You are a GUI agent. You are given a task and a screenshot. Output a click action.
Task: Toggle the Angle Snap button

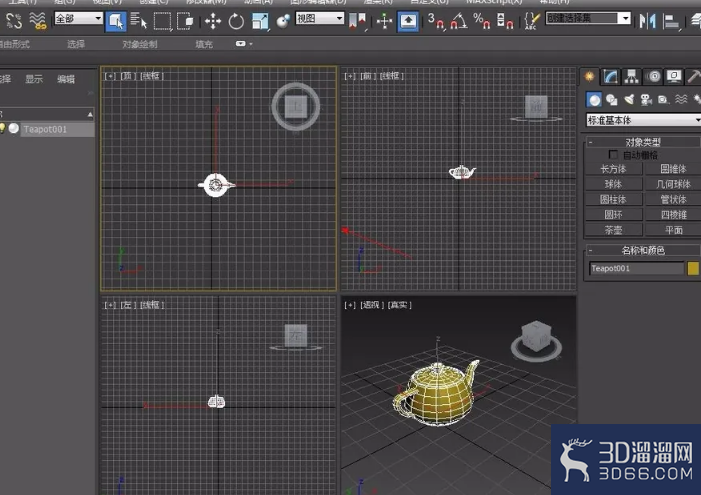(459, 21)
